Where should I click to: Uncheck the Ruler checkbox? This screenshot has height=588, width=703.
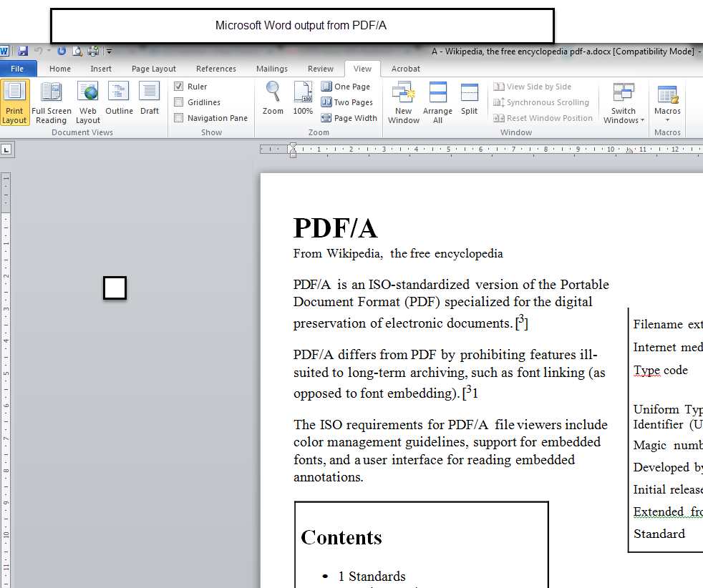(x=179, y=87)
